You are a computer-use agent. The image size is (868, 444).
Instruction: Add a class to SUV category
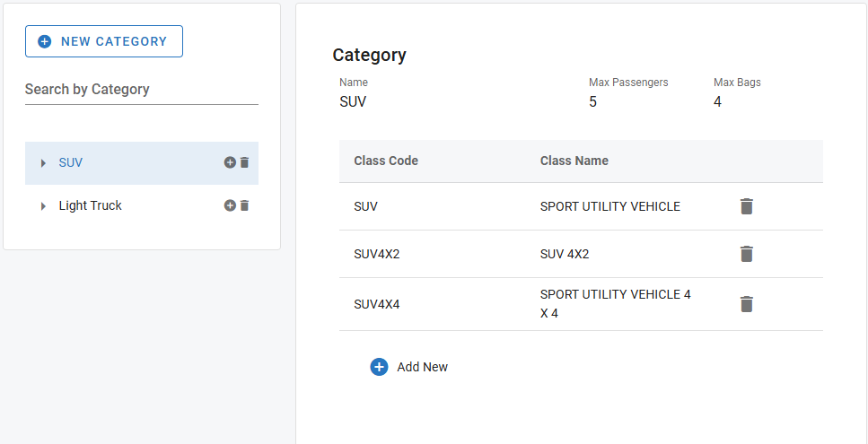coord(230,162)
